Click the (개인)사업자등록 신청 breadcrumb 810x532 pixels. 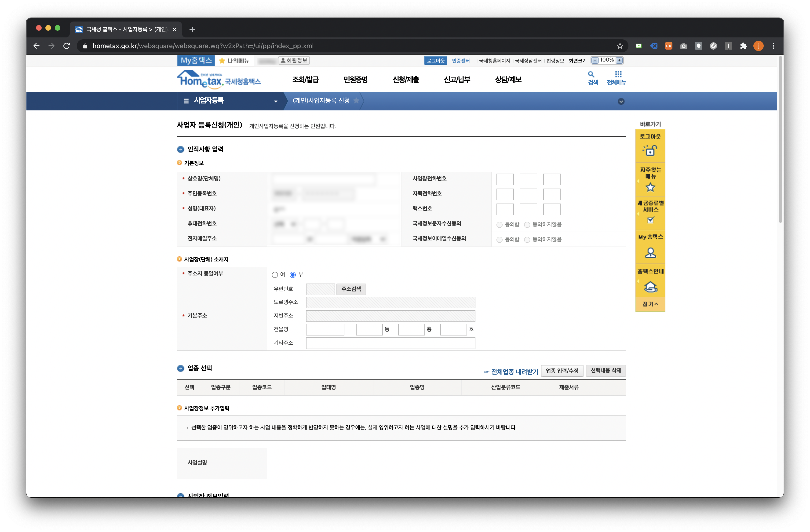coord(321,100)
